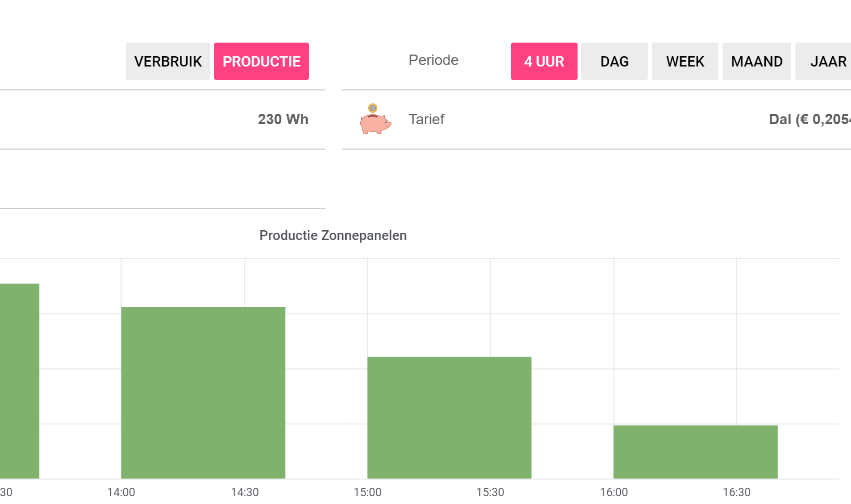Change period to DAG
Screen dimensions: 851x504
click(614, 61)
